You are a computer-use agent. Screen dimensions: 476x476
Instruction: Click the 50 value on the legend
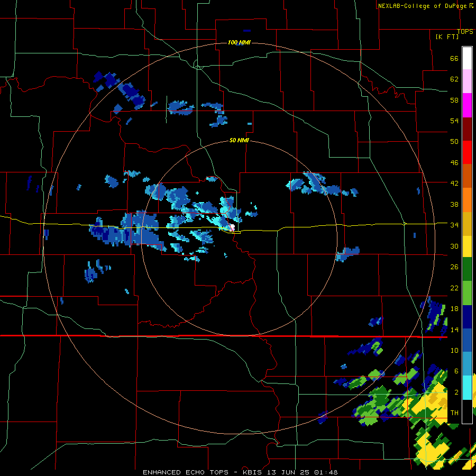coord(454,142)
